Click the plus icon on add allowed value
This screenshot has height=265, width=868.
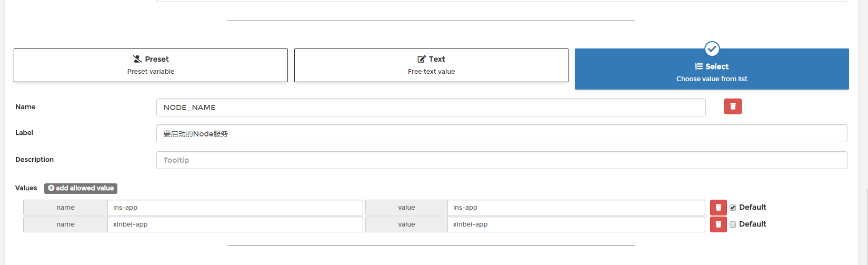(x=51, y=188)
